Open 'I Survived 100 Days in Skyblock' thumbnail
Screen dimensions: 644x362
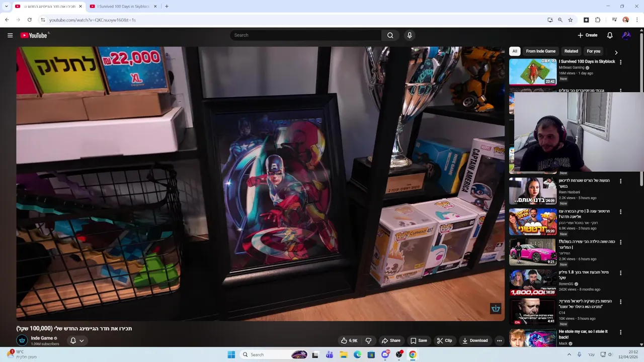point(533,71)
